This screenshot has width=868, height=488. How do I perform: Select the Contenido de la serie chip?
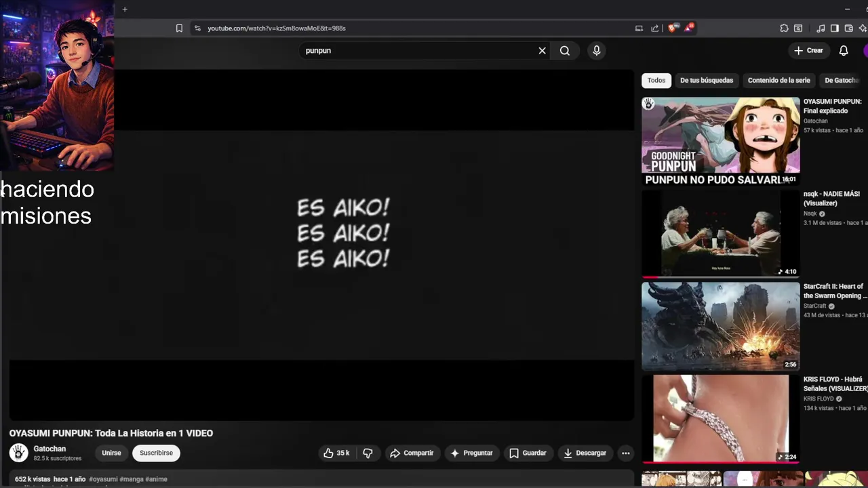point(779,80)
